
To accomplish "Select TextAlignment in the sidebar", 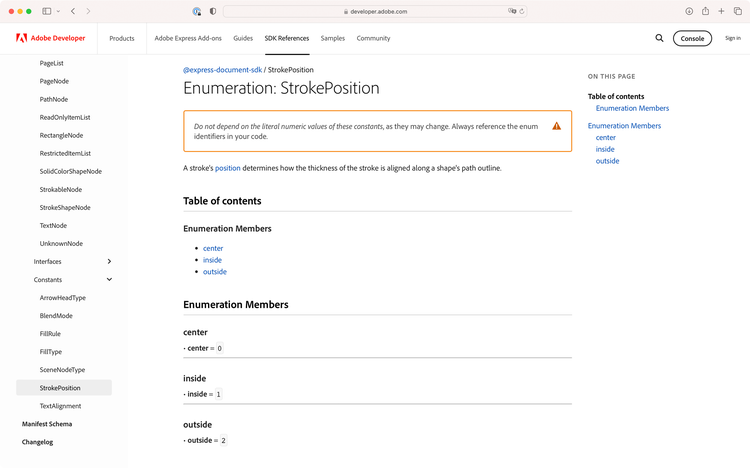I will 60,406.
